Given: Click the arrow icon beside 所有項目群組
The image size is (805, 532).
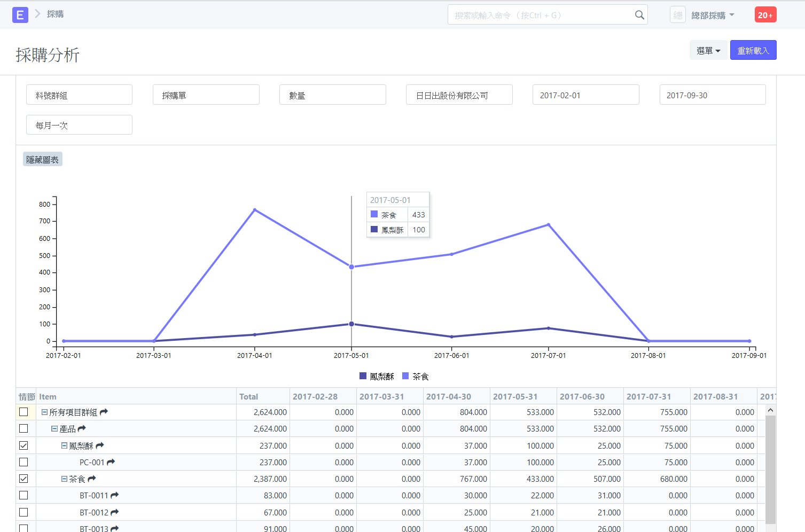Looking at the screenshot, I should pyautogui.click(x=104, y=412).
